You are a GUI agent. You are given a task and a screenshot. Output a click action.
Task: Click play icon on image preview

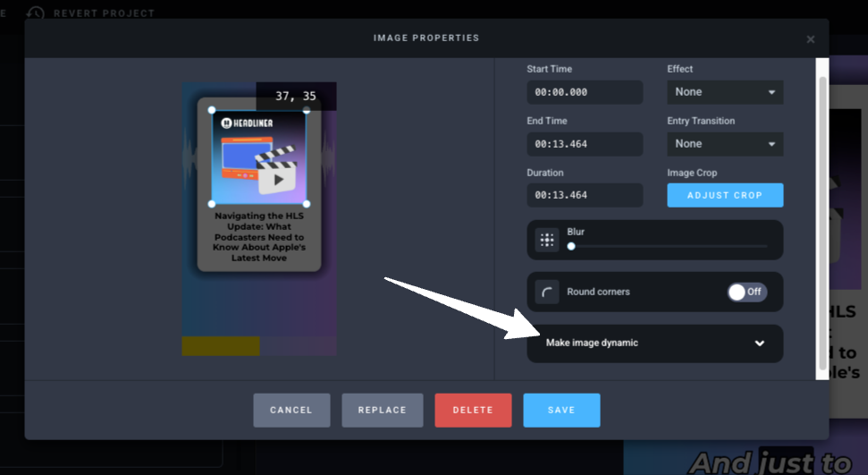279,179
